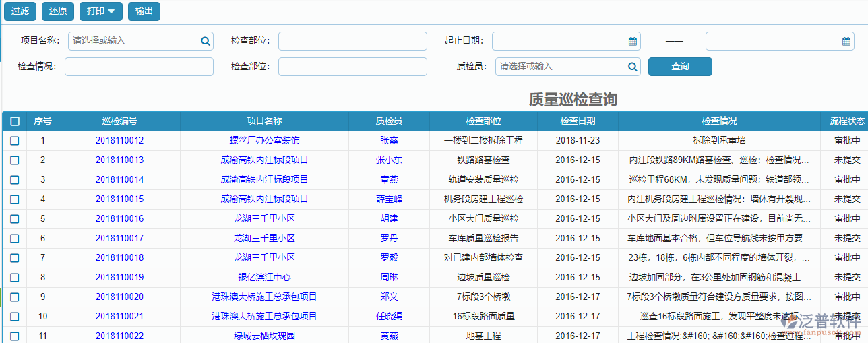
Task: Check the row checkbox for 2018110019
Action: pyautogui.click(x=14, y=278)
